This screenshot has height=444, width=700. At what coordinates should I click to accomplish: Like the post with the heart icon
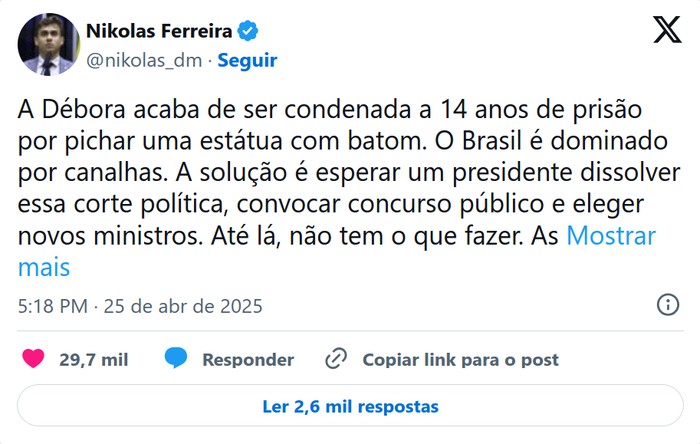(33, 359)
